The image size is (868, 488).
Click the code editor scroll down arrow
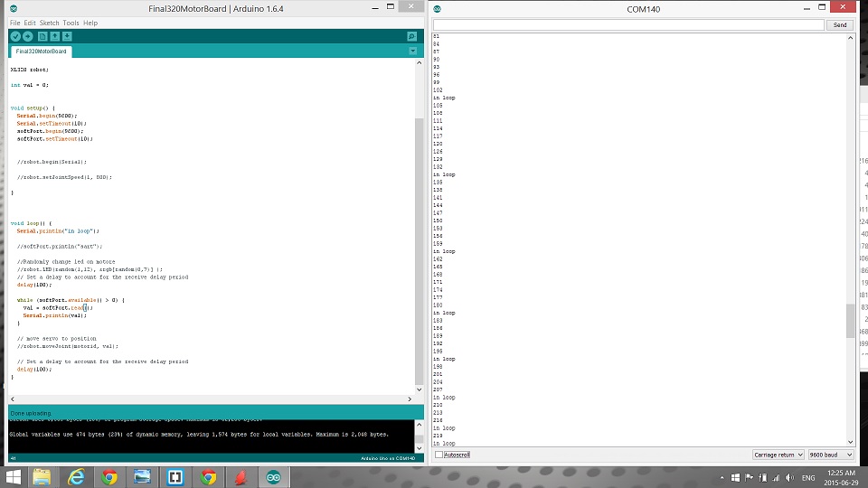click(x=419, y=389)
